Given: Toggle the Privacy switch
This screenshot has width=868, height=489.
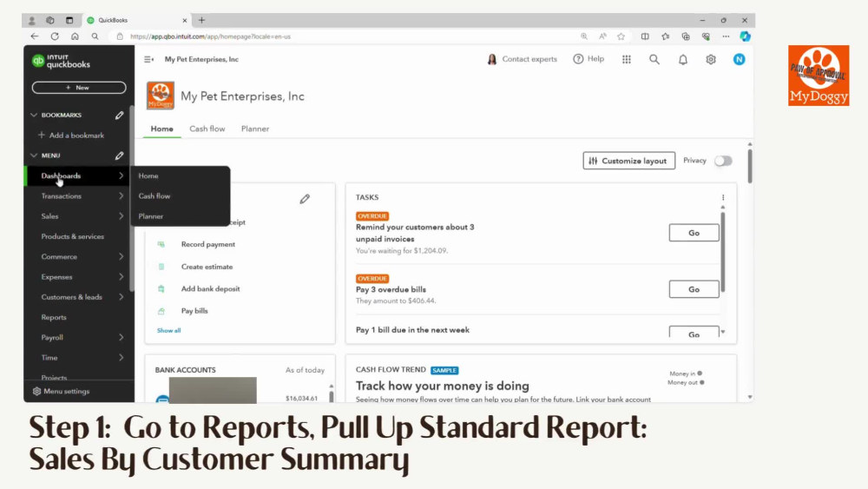Looking at the screenshot, I should (x=723, y=161).
